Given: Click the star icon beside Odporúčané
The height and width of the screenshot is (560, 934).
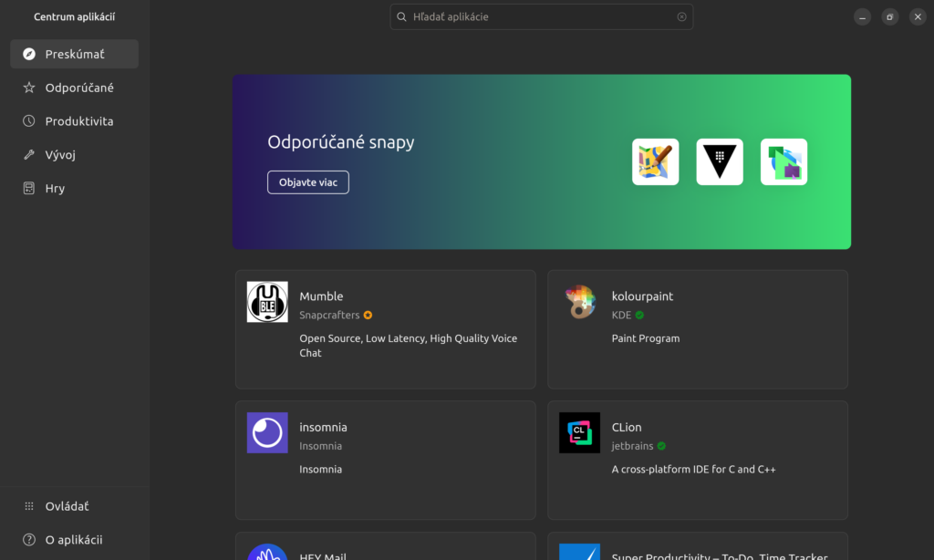Looking at the screenshot, I should point(28,88).
